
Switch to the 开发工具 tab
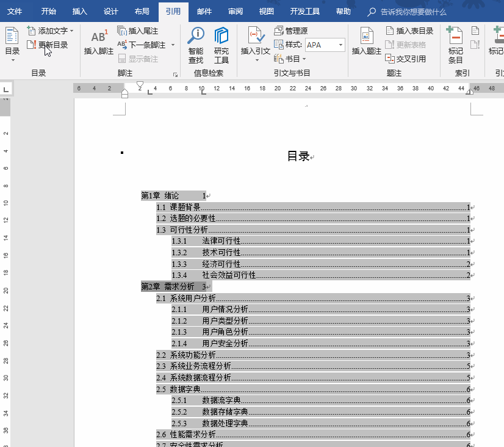[304, 12]
